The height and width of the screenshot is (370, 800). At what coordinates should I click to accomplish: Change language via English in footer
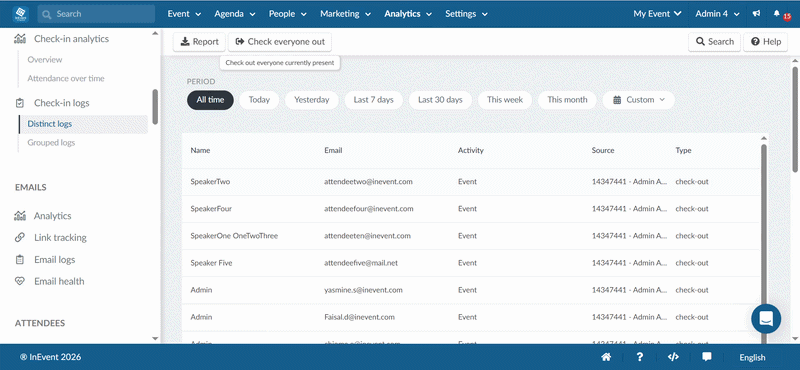752,357
